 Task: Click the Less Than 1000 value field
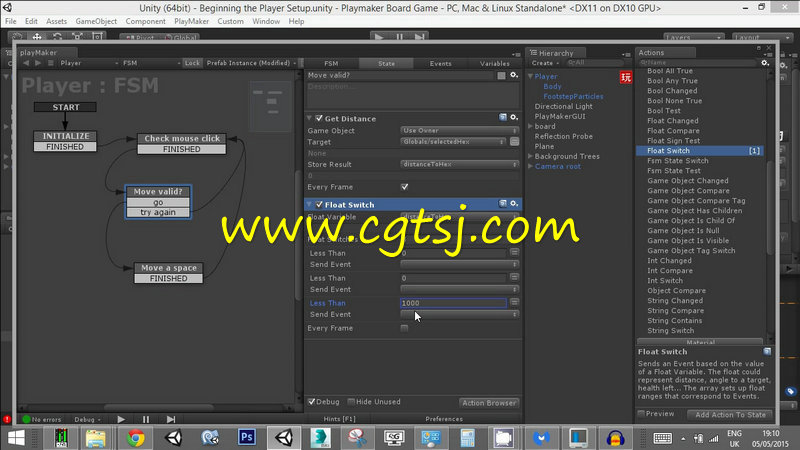click(454, 303)
